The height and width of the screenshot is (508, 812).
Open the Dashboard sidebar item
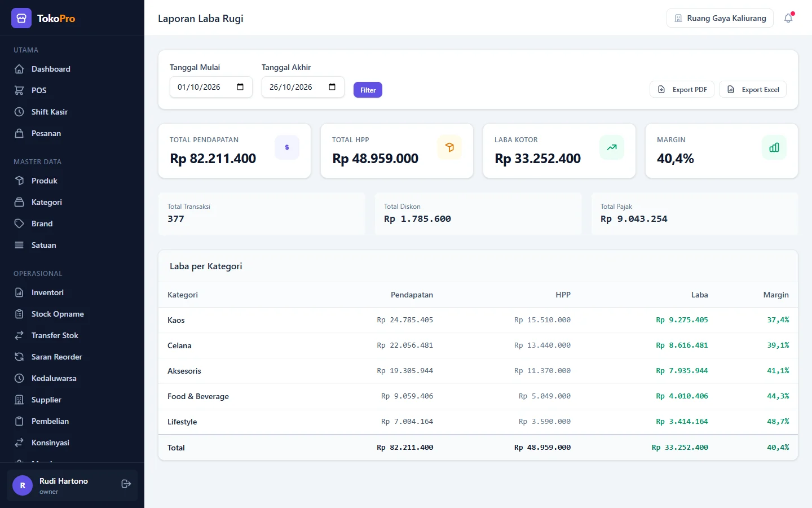pyautogui.click(x=72, y=69)
